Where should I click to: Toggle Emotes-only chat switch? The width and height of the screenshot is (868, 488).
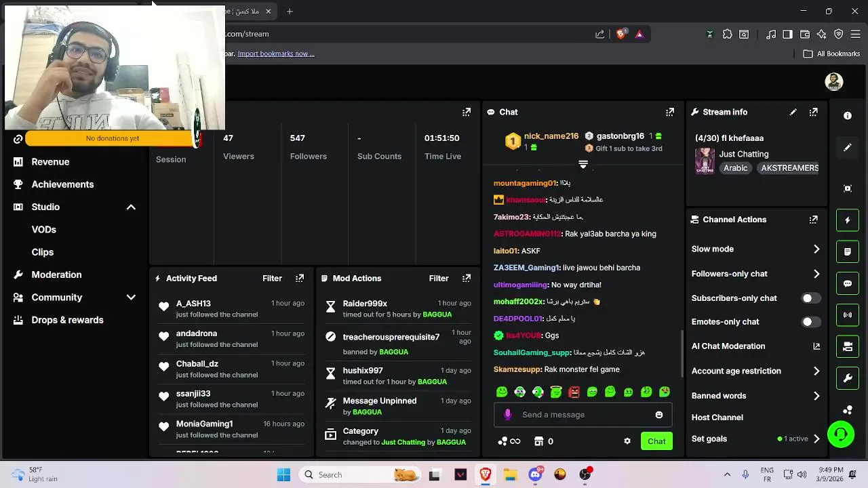(x=810, y=322)
